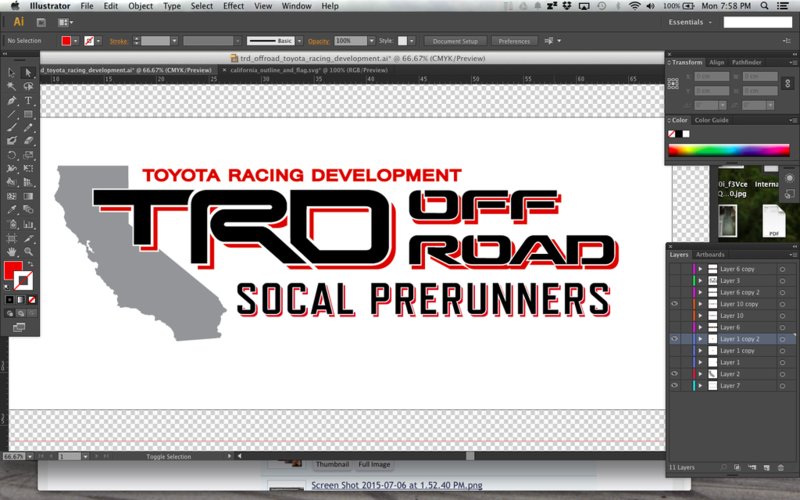Select the Free Transform tool
800x500 pixels.
(28, 168)
